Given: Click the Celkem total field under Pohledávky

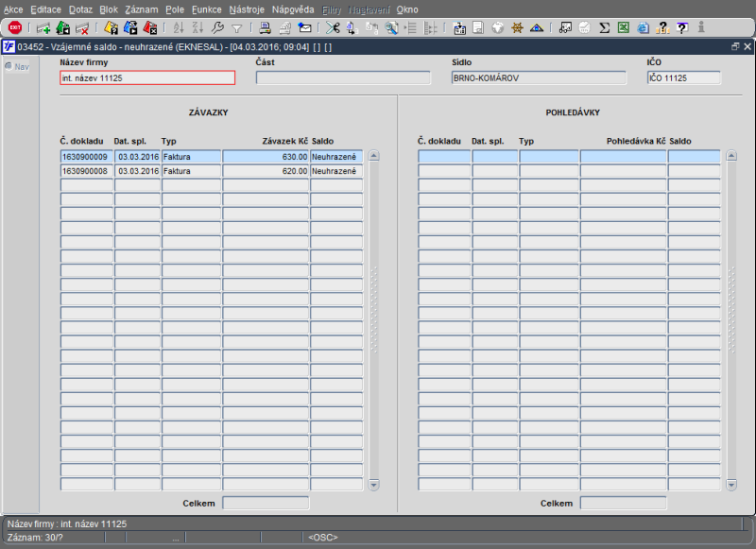Looking at the screenshot, I should click(x=624, y=504).
